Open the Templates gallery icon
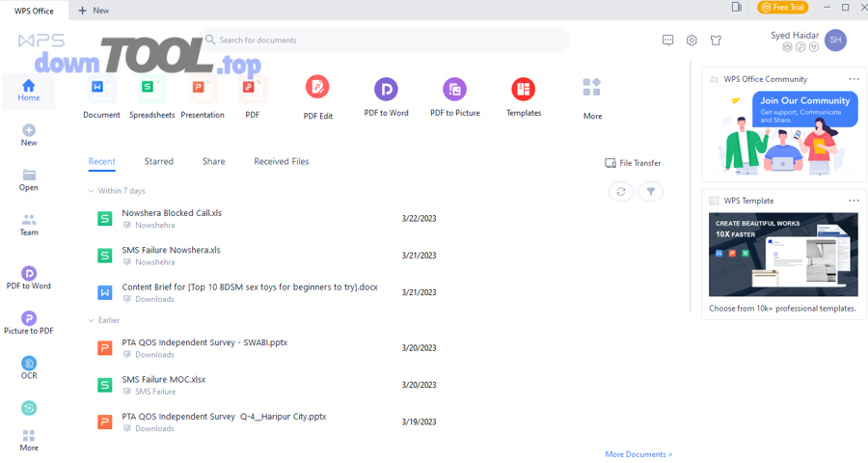This screenshot has width=868, height=463. pyautogui.click(x=523, y=90)
